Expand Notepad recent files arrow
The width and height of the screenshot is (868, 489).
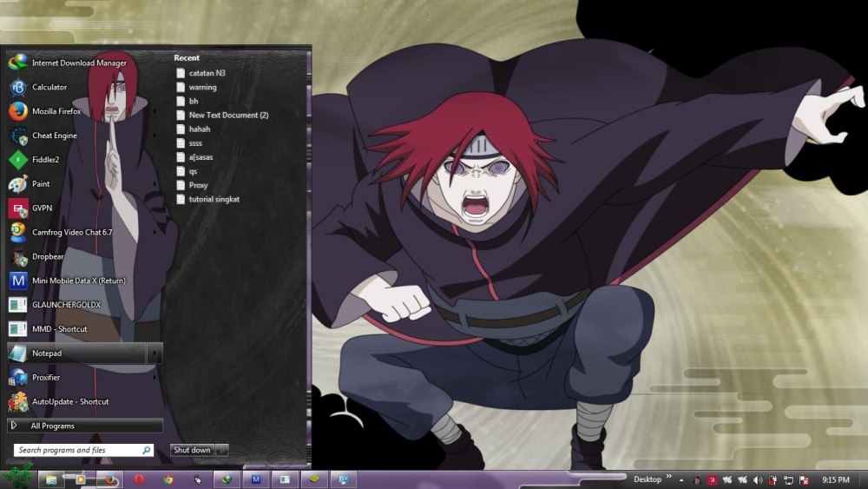point(155,354)
